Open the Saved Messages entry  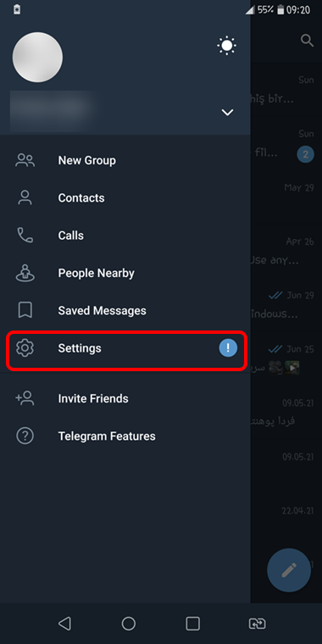click(x=125, y=310)
